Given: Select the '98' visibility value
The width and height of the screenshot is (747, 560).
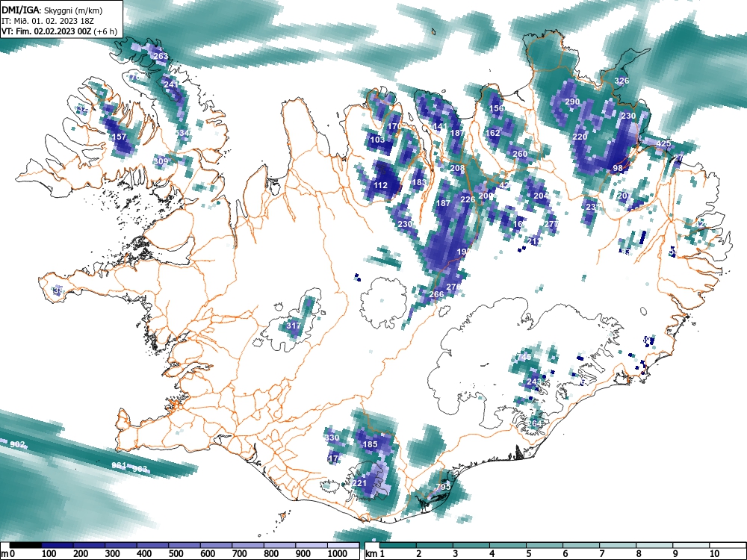Looking at the screenshot, I should point(618,168).
